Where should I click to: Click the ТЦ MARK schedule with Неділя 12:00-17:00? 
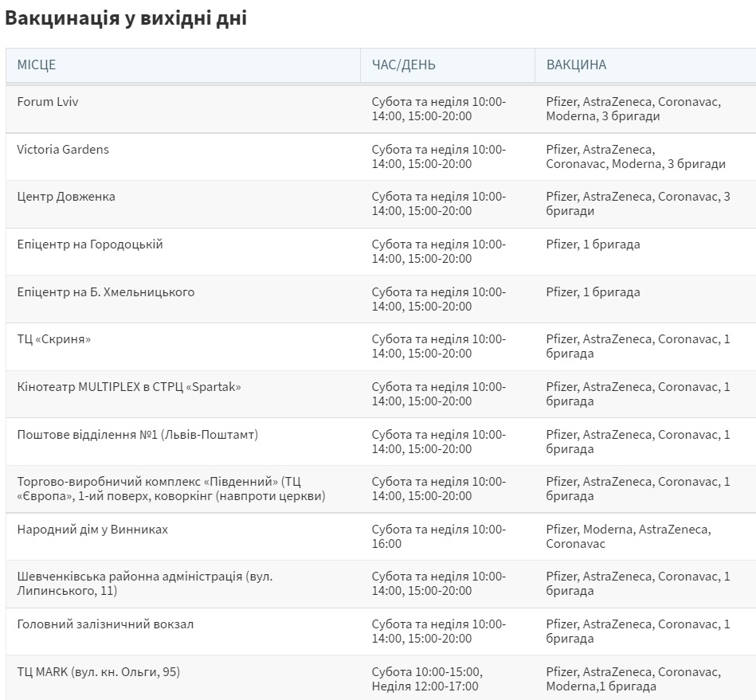[x=427, y=679]
